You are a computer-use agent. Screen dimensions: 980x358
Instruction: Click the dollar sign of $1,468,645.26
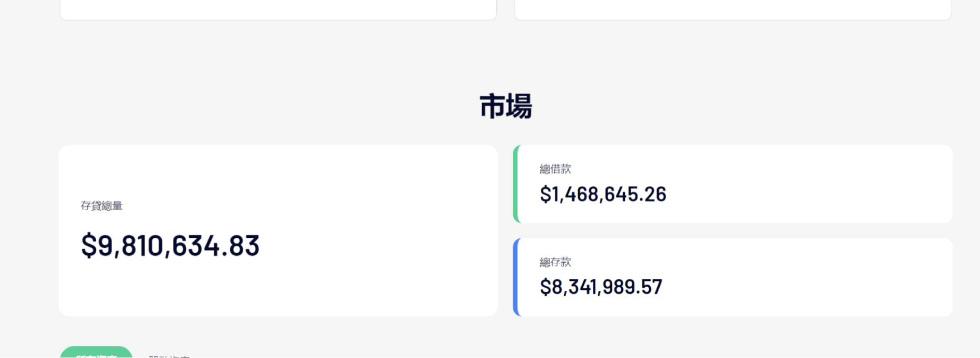[545, 195]
